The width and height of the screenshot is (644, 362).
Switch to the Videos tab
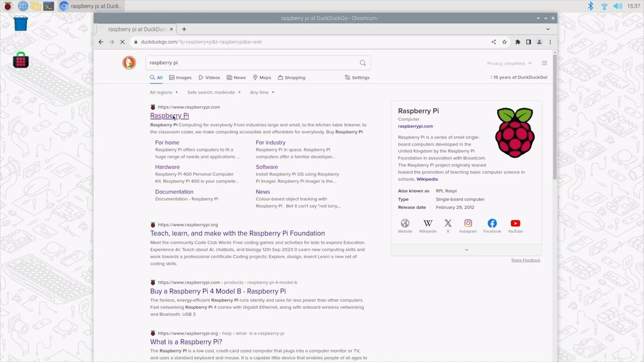click(209, 77)
